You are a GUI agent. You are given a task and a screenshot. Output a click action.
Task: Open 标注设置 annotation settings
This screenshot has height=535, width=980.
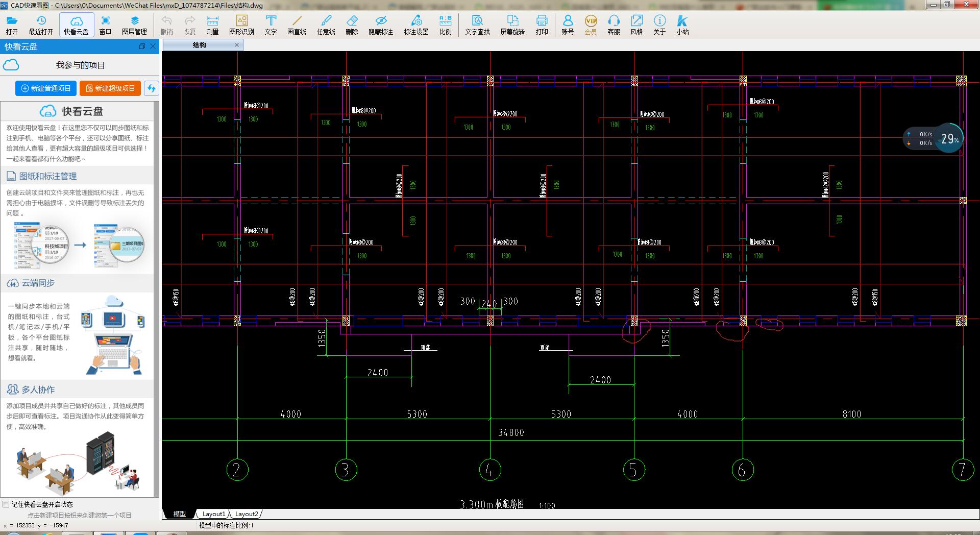(416, 25)
